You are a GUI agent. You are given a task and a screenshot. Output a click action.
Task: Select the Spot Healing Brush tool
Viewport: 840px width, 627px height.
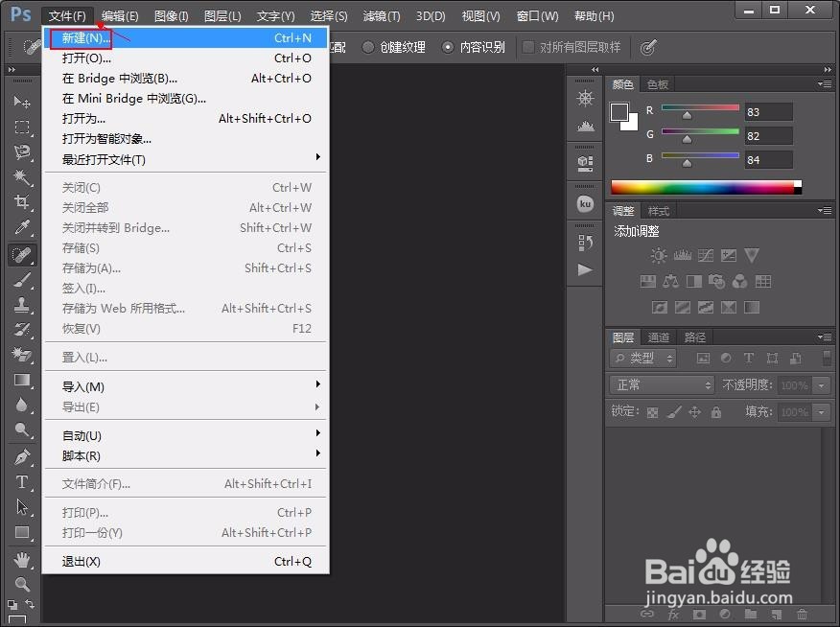tap(22, 254)
